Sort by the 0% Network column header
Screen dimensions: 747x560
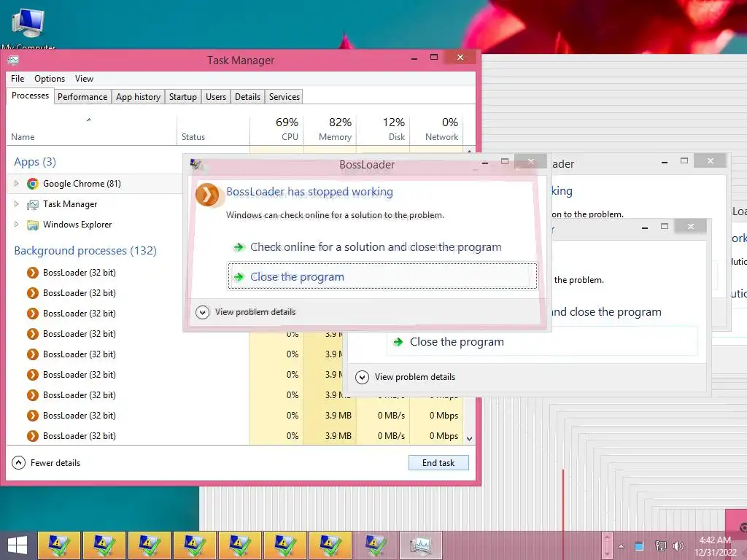[436, 129]
